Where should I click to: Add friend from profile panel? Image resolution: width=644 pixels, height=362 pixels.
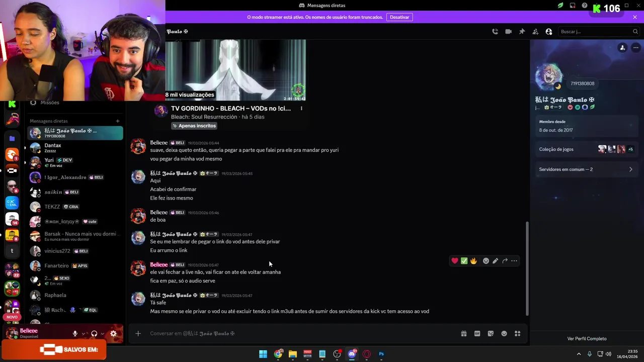[x=622, y=48]
